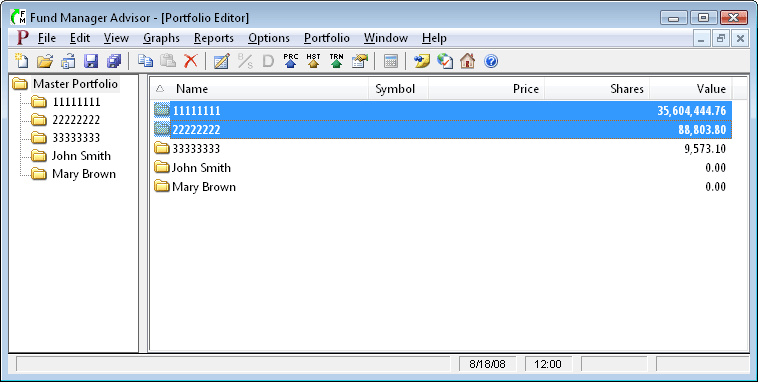
Task: Click the properties card toolbar icon
Action: pyautogui.click(x=360, y=61)
